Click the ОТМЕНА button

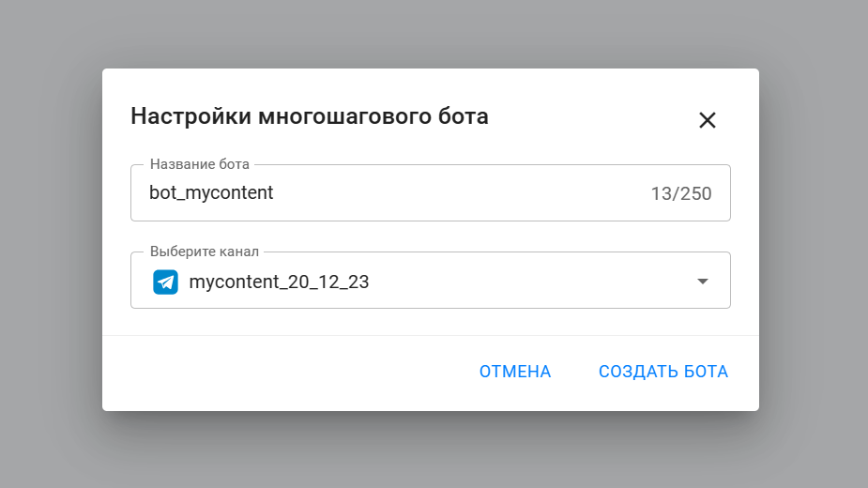coord(515,372)
